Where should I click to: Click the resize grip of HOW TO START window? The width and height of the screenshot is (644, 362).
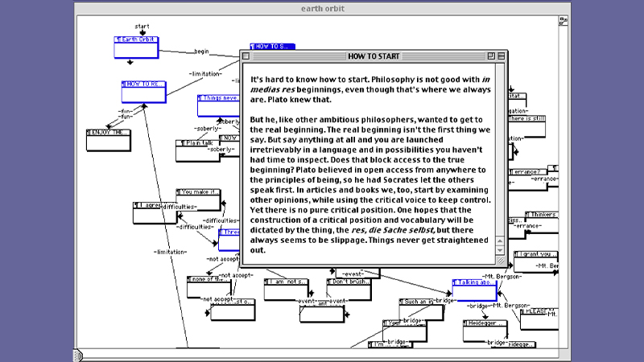tap(500, 261)
